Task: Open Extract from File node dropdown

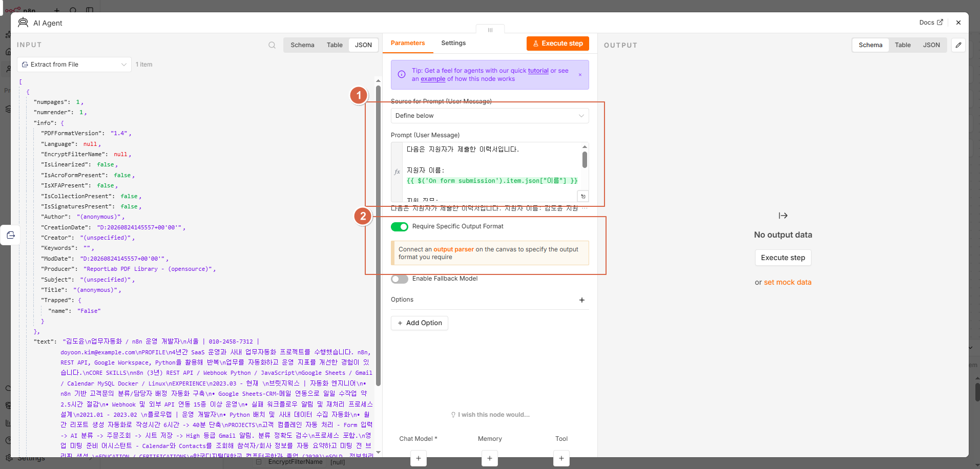Action: [x=74, y=65]
